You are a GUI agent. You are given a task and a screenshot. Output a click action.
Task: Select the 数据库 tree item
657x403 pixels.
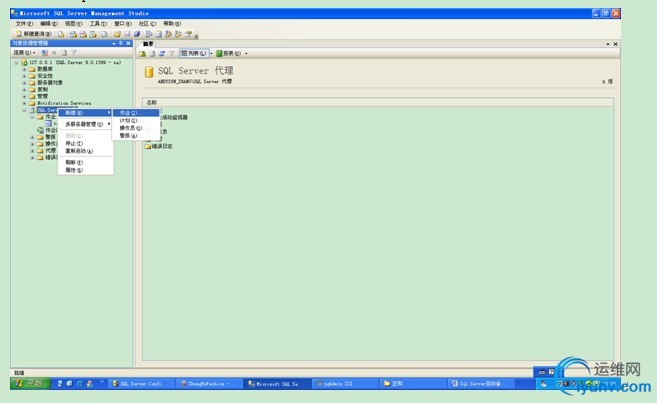coord(45,69)
